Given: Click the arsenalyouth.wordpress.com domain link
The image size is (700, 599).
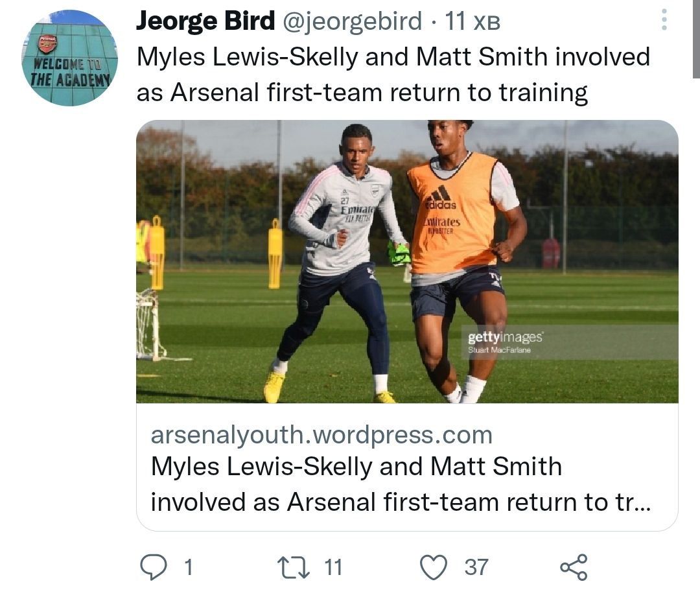Looking at the screenshot, I should point(321,435).
